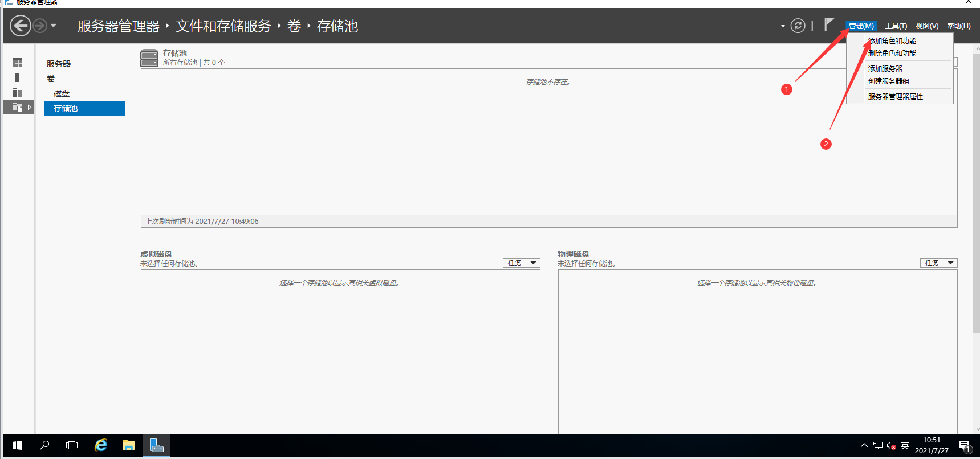This screenshot has height=459, width=980.
Task: Switch input language via 英 indicator
Action: coord(905,446)
